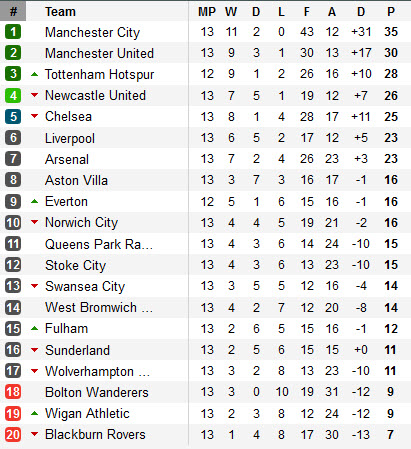Click red down arrow beside Norwich City
This screenshot has width=411, height=449.
[34, 222]
